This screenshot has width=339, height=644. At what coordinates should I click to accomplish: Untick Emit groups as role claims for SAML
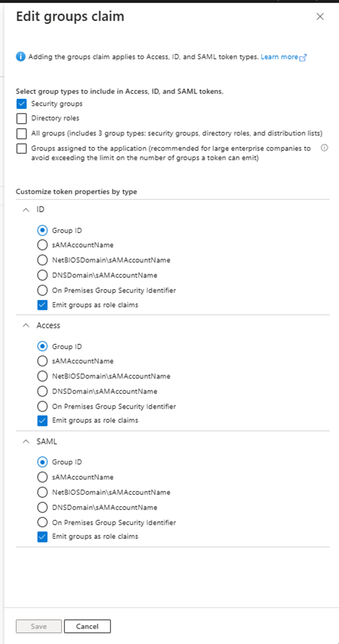tap(42, 537)
